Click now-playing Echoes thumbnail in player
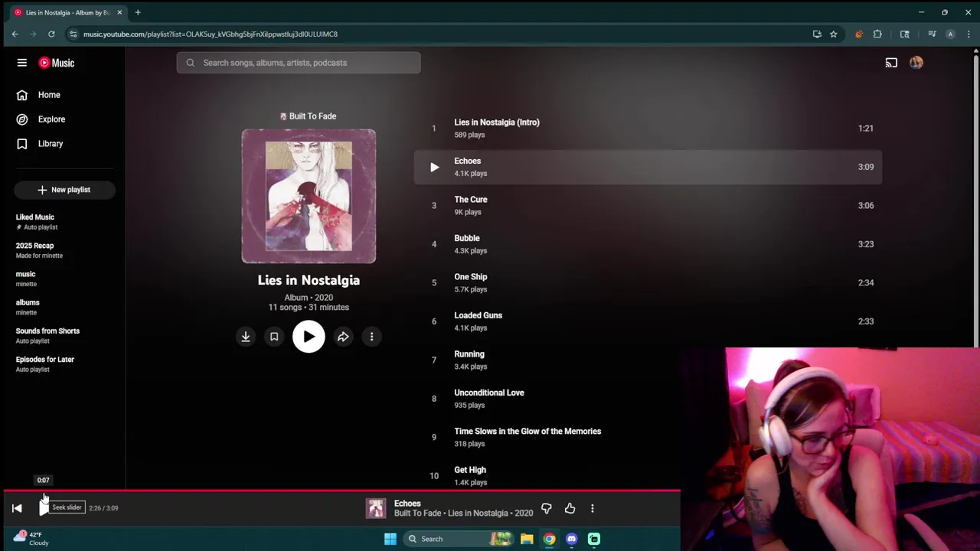This screenshot has height=551, width=980. click(376, 508)
